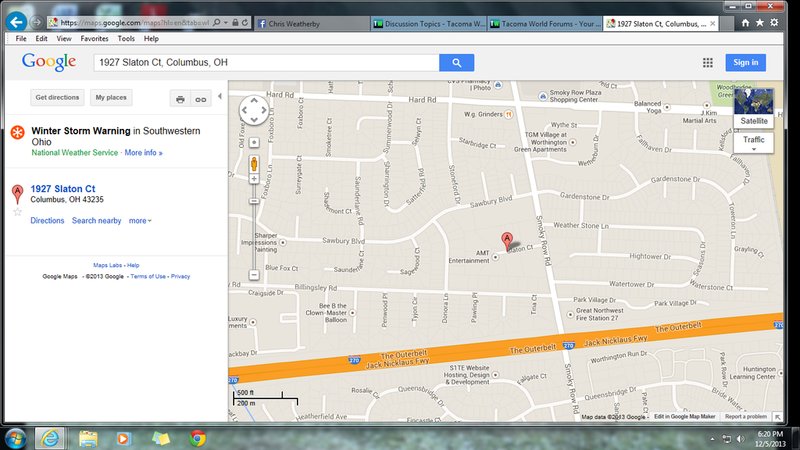Switch to Tacoma World Forums tab
This screenshot has width=800, height=450.
(545, 23)
